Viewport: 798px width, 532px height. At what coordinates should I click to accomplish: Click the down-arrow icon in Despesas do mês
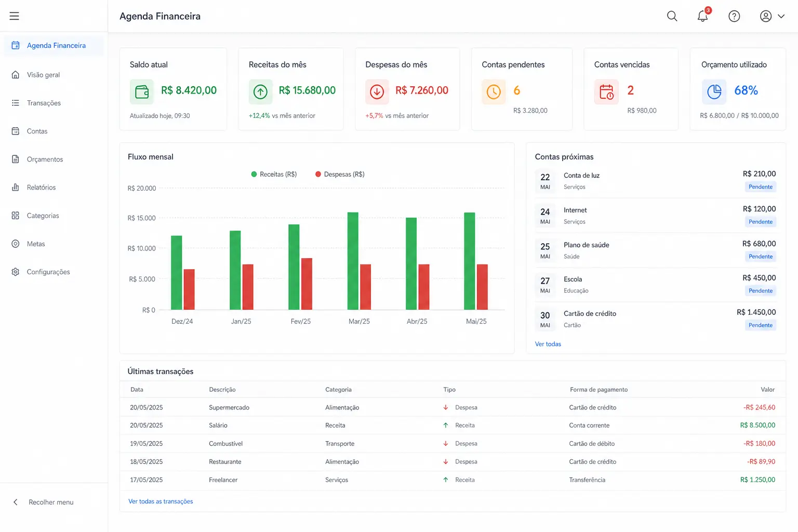(377, 92)
